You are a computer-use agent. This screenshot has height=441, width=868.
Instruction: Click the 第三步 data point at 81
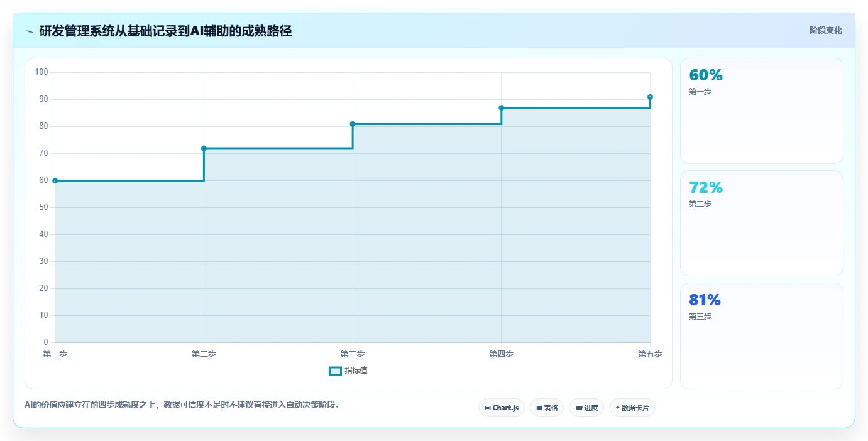coord(353,124)
